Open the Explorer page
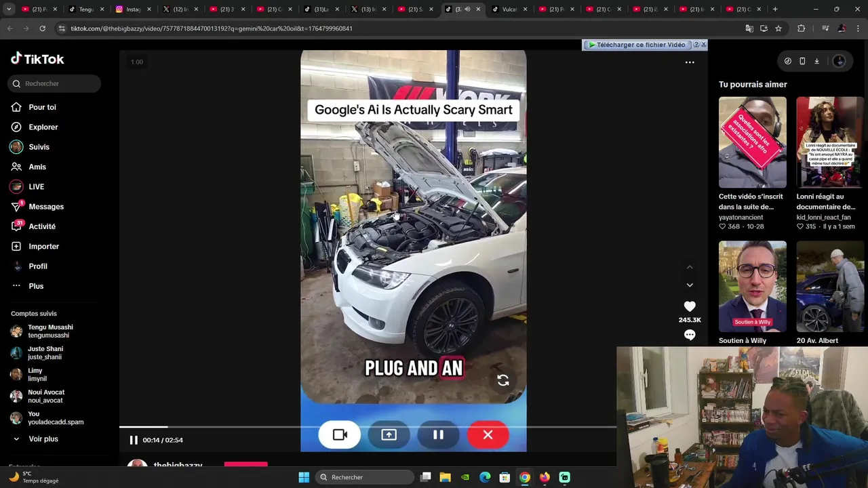Screen dimensions: 868x488 (x=43, y=127)
